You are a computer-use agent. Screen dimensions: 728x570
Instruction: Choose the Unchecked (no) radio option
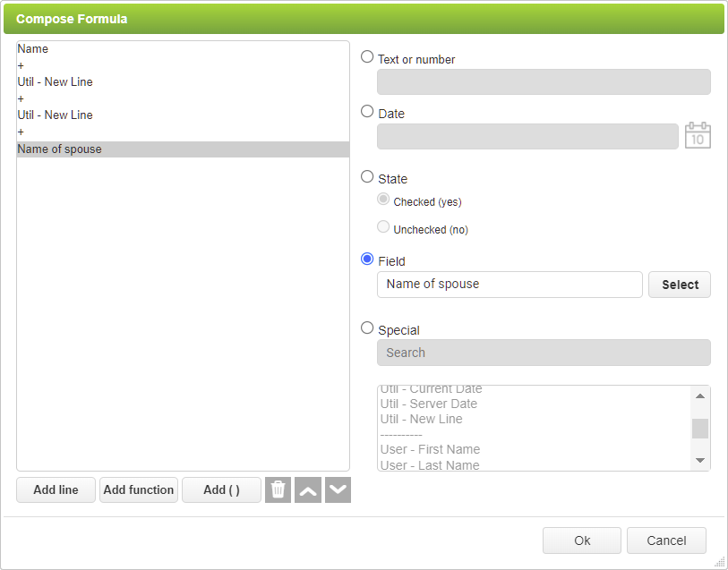pos(383,226)
